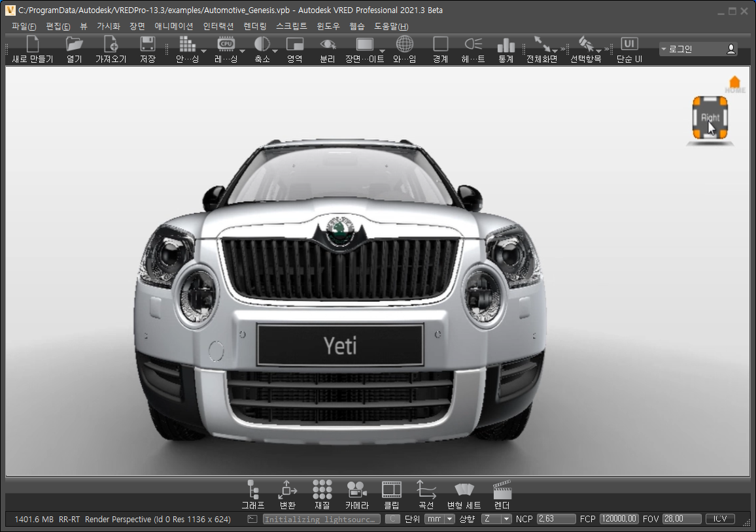Open the 카메라 camera editor
This screenshot has width=756, height=532.
[357, 494]
